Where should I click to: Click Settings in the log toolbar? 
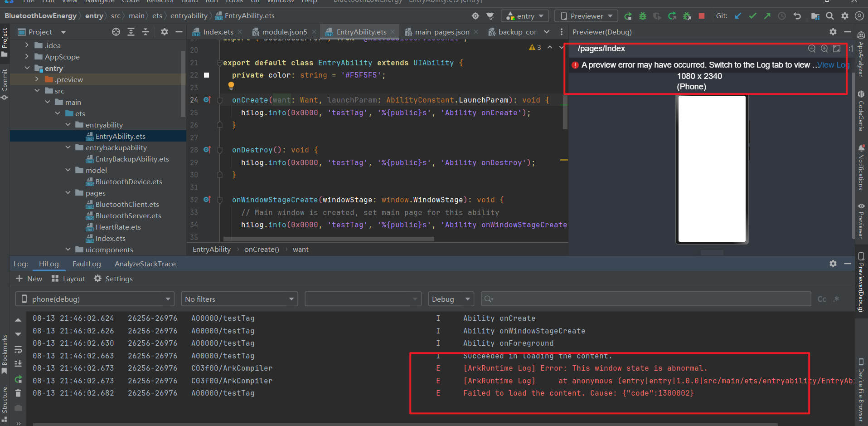point(113,279)
